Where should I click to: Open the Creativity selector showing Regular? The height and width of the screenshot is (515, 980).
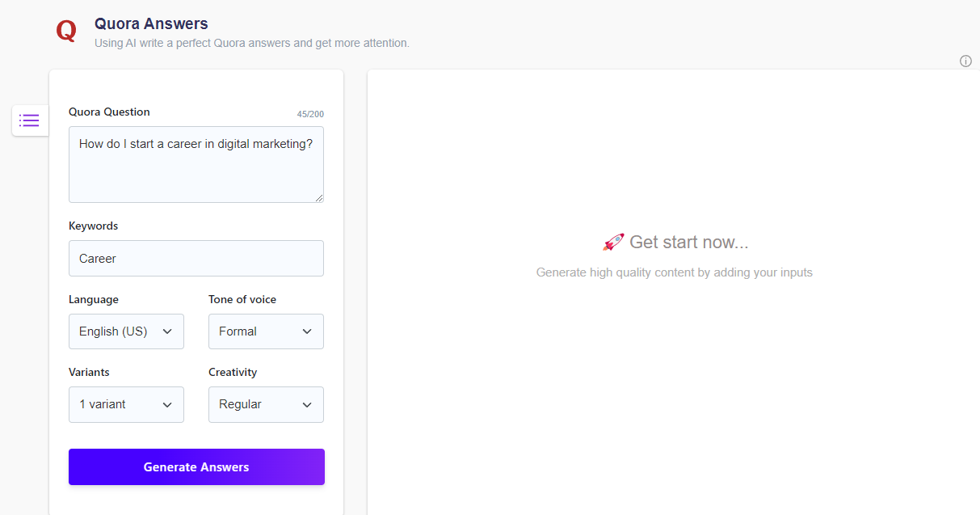point(266,404)
